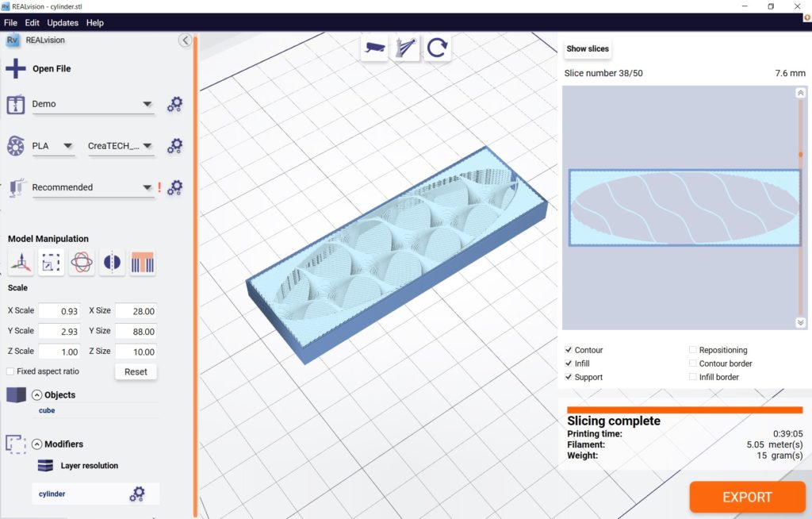Open the File menu
Screen dimensions: 812x519
coord(10,23)
